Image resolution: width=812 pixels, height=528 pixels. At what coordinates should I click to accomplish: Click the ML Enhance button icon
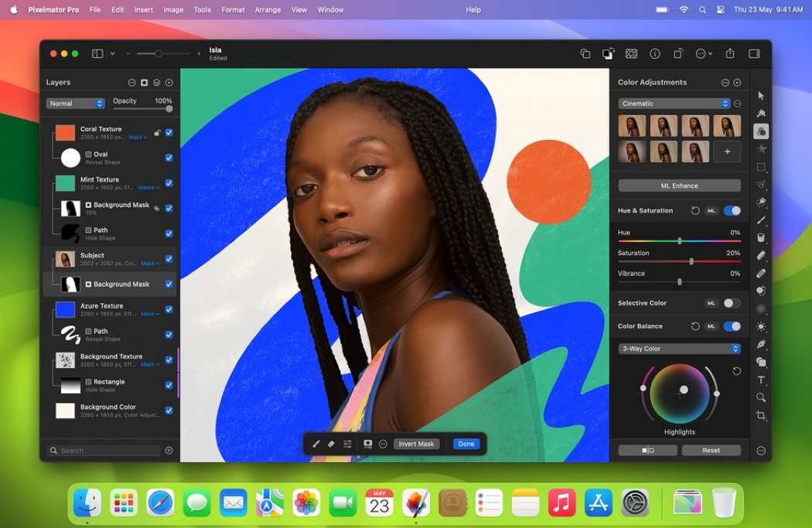pyautogui.click(x=678, y=185)
